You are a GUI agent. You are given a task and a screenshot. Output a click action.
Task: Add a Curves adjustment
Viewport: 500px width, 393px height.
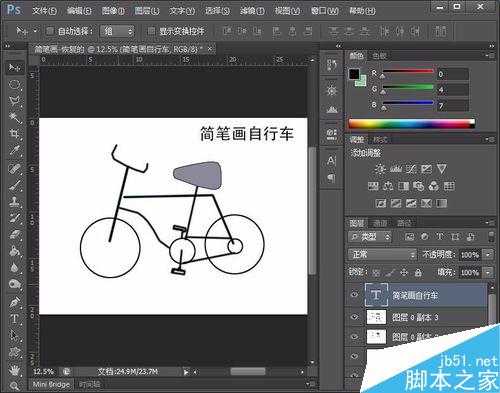(x=411, y=169)
